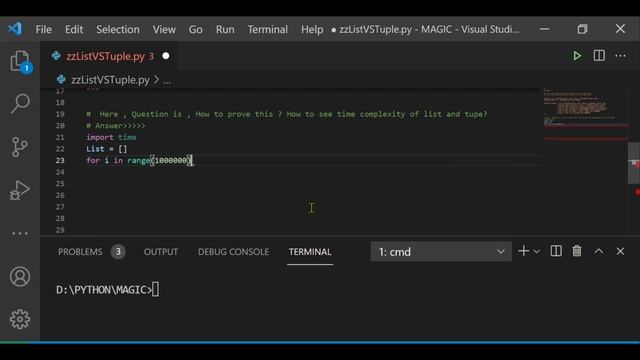This screenshot has height=360, width=640.
Task: Click the problems count badge 3
Action: tap(118, 252)
